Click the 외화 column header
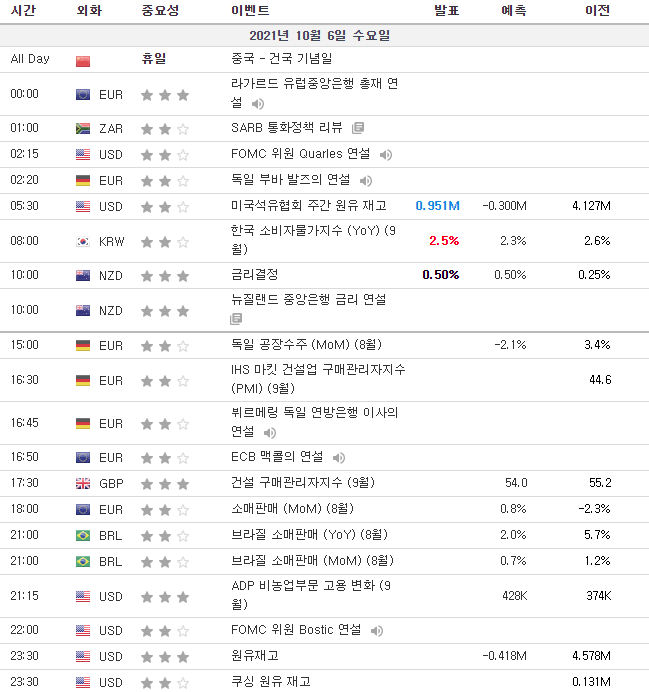 tap(89, 10)
